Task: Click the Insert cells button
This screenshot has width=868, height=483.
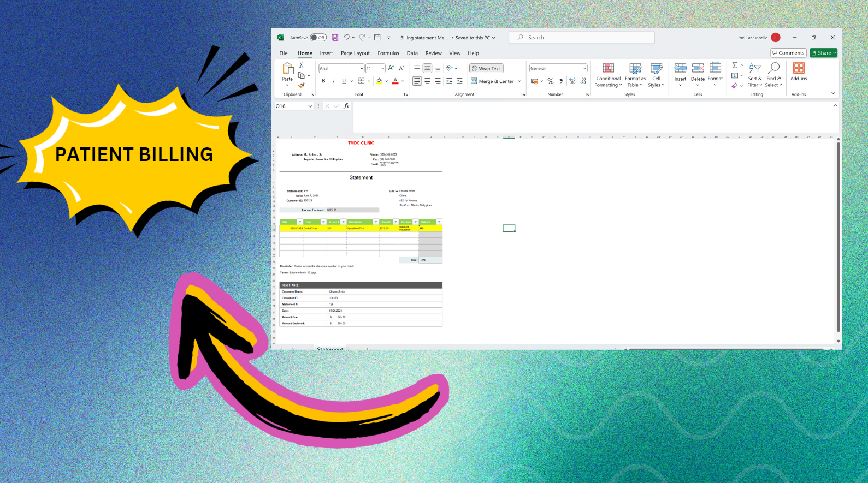Action: click(680, 75)
